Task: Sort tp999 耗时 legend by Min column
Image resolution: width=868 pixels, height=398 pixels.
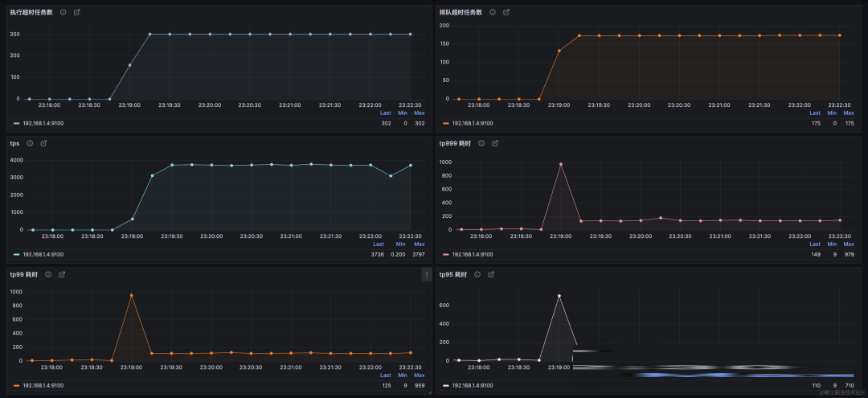Action: [832, 244]
